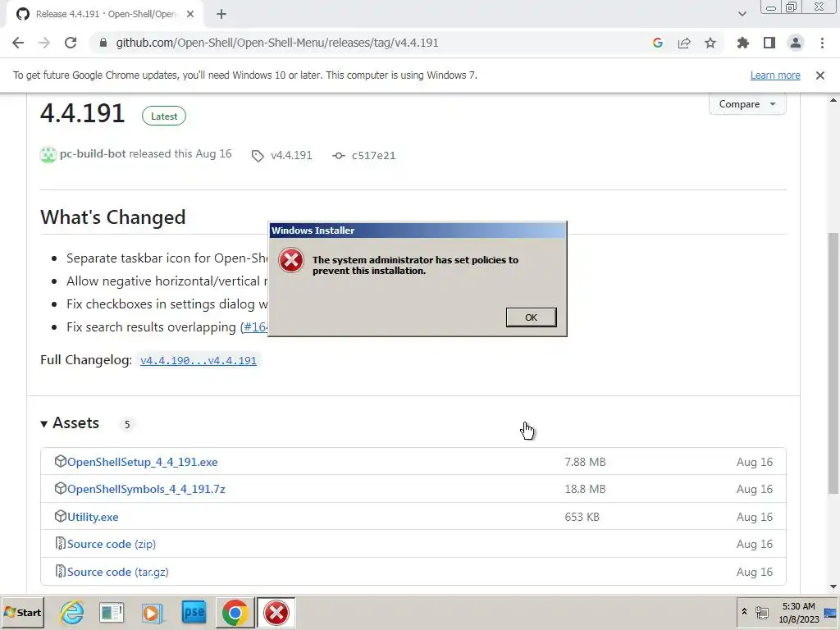Bookmark this page with the star icon
The image size is (840, 630).
coord(710,43)
